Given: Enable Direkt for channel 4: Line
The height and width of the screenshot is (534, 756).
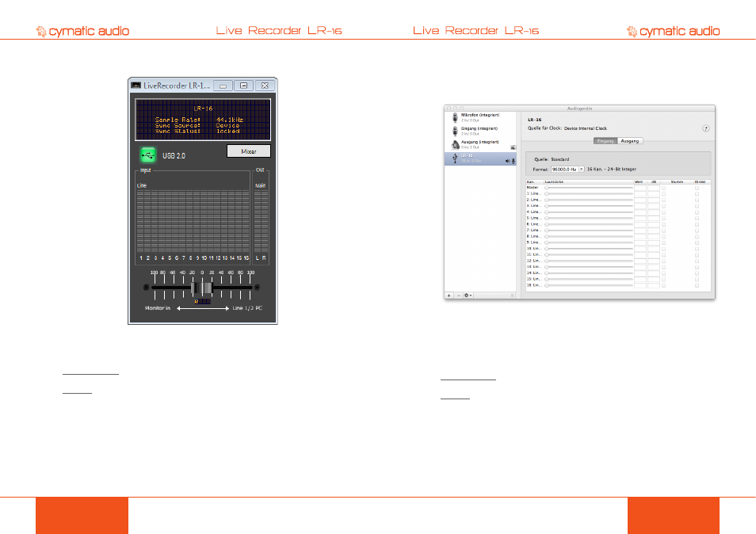Looking at the screenshot, I should [x=697, y=212].
